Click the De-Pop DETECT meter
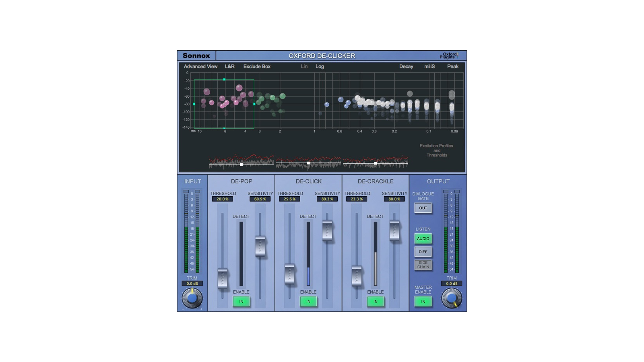 [x=241, y=253]
